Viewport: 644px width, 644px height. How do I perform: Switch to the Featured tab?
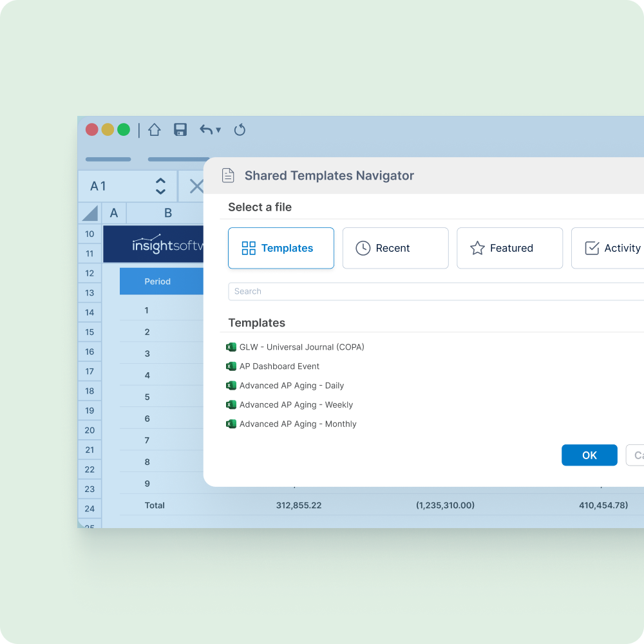[509, 248]
